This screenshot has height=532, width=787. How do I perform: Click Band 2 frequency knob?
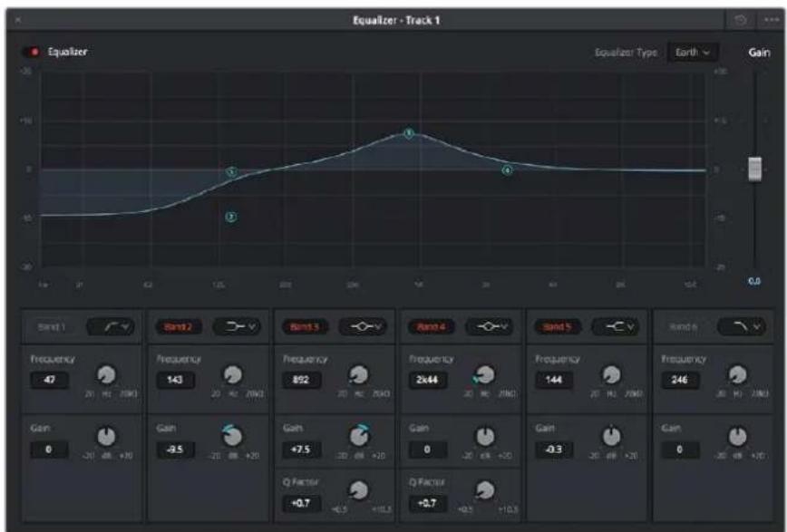click(232, 375)
